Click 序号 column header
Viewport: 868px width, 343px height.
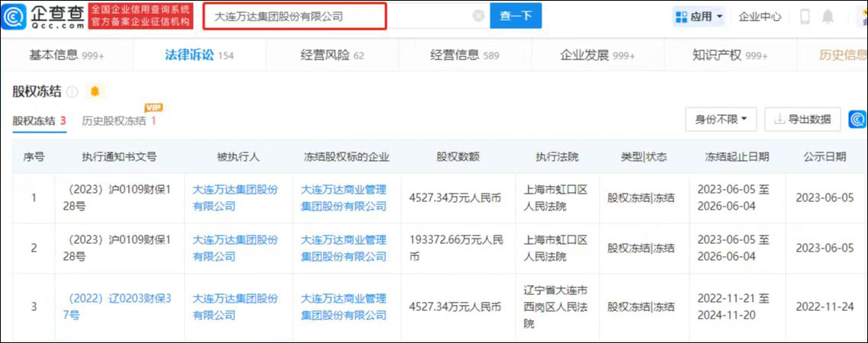click(x=34, y=156)
